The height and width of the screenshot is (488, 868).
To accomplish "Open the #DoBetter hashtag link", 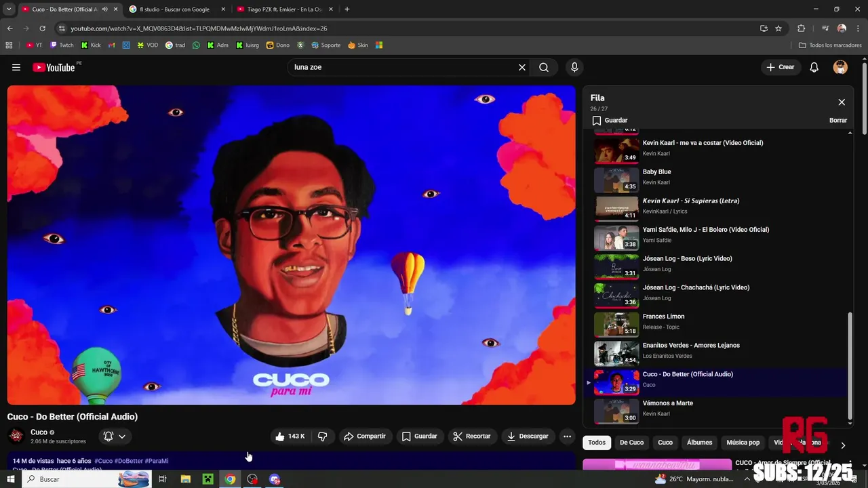I will (128, 461).
